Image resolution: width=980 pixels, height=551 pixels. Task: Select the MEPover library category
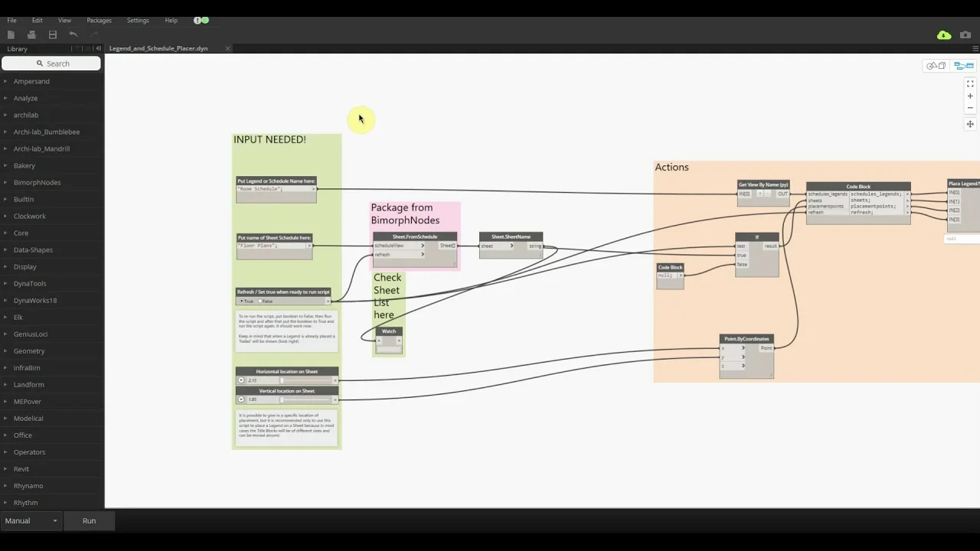click(28, 401)
